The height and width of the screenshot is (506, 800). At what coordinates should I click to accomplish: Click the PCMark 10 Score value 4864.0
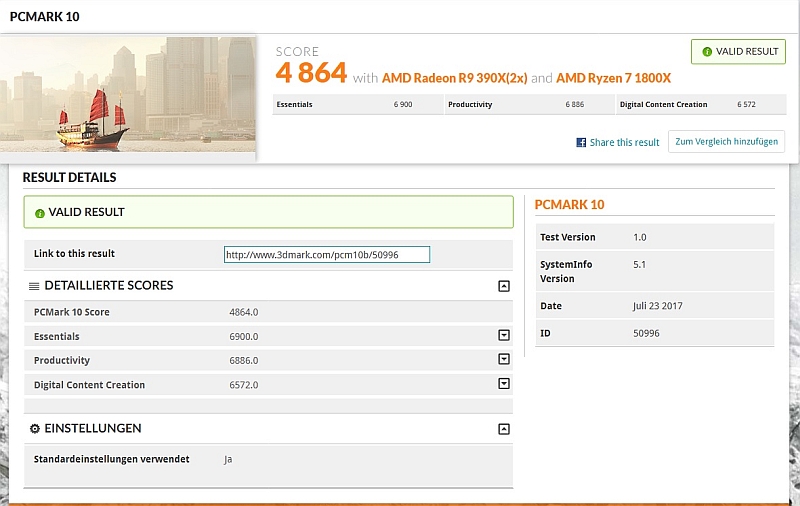pos(244,312)
